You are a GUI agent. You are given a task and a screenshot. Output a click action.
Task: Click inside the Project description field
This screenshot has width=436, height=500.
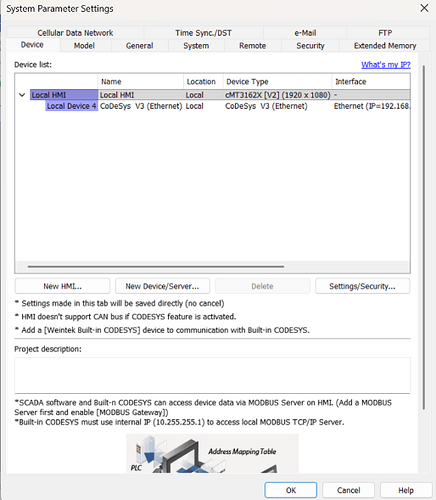point(212,375)
